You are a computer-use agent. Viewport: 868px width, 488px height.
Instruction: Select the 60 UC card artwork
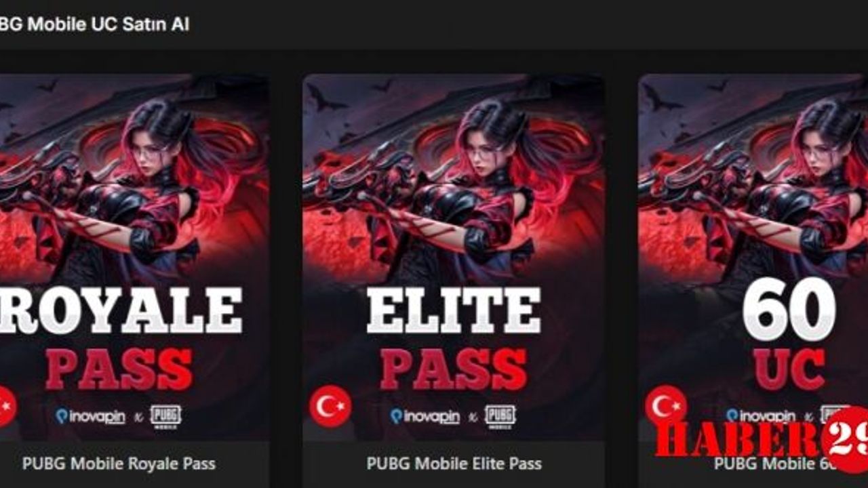pyautogui.click(x=753, y=258)
